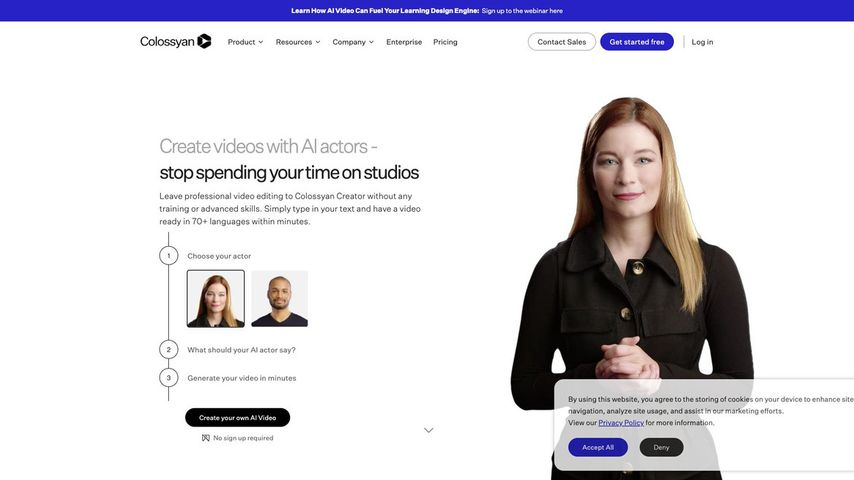
Task: Open the Pricing page
Action: pos(445,42)
